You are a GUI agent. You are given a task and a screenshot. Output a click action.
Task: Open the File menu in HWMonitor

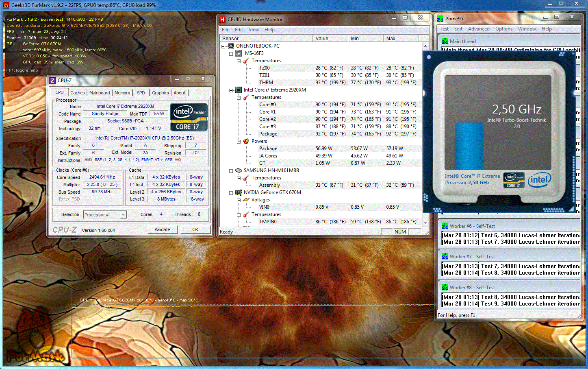226,30
